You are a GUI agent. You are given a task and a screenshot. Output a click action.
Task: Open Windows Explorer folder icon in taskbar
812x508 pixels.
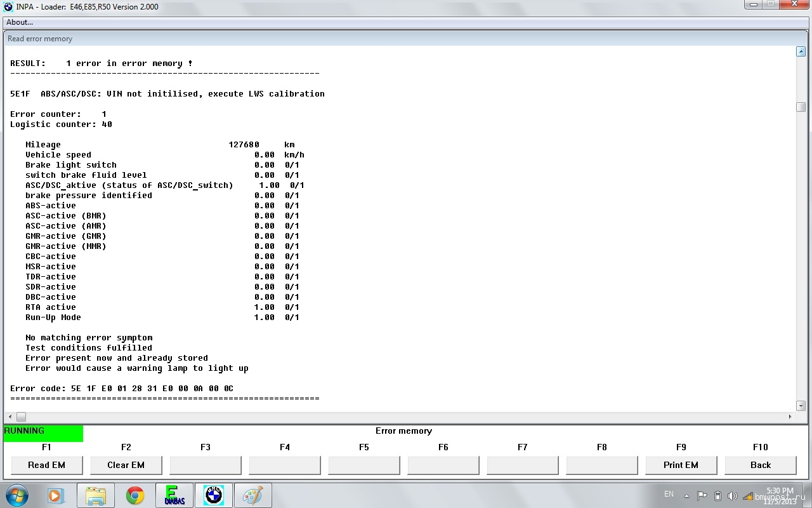tap(96, 495)
